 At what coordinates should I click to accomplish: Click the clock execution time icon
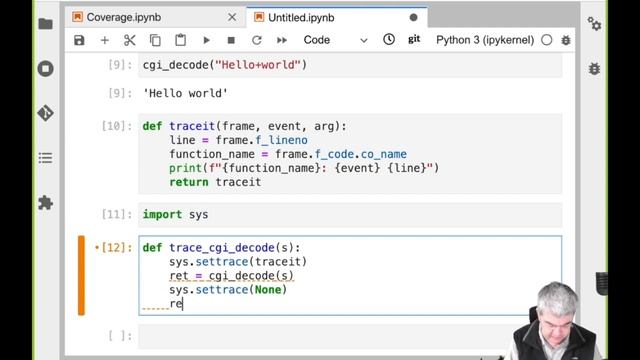[x=389, y=40]
